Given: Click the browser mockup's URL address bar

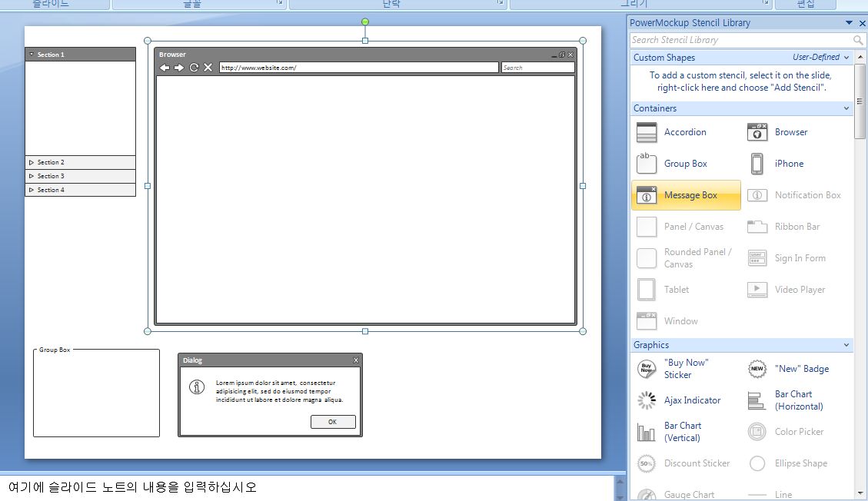Looking at the screenshot, I should click(358, 68).
